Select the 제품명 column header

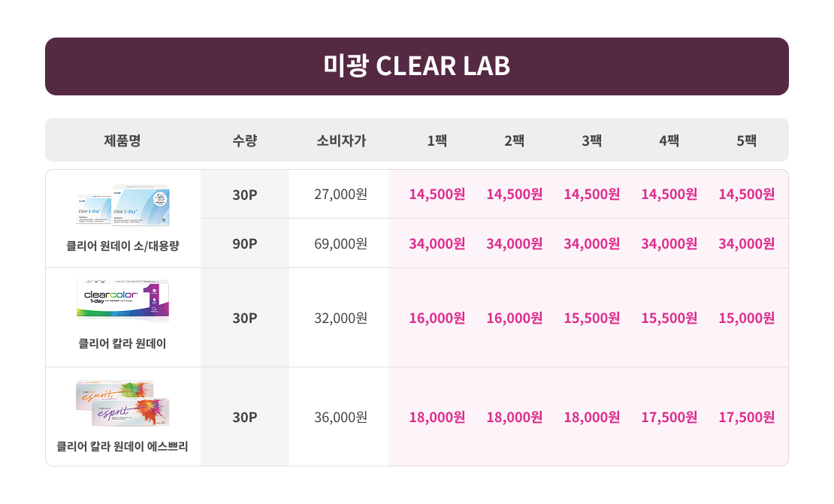pyautogui.click(x=122, y=140)
